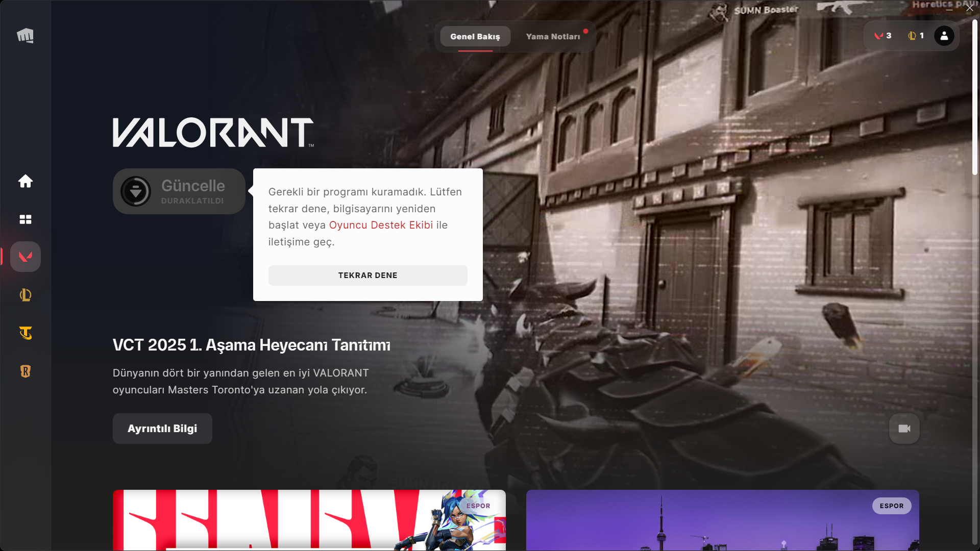Click the profile avatar icon
The image size is (980, 551).
[944, 36]
